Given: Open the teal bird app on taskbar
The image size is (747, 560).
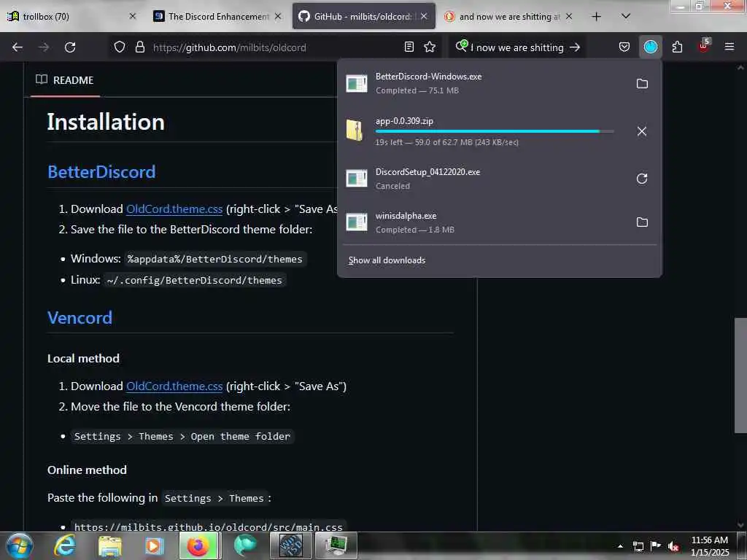Looking at the screenshot, I should (x=245, y=545).
